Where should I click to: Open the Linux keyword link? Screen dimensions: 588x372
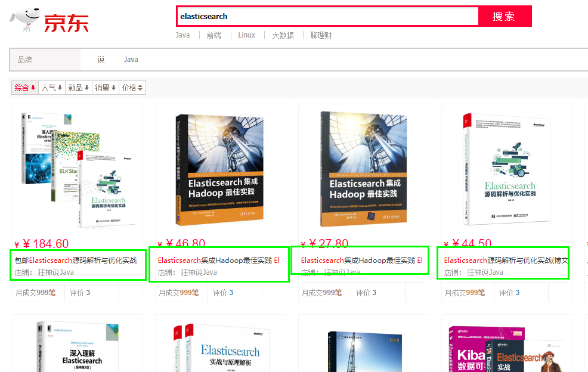[247, 35]
